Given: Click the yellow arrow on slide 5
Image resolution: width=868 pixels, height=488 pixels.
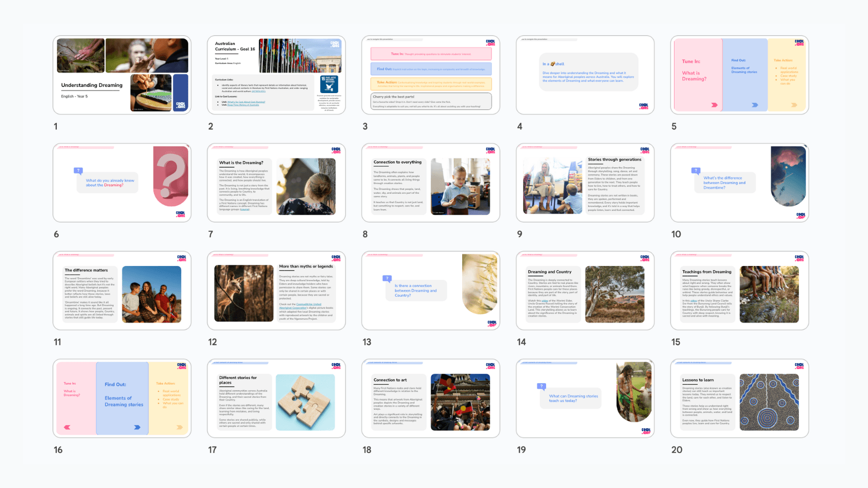Looking at the screenshot, I should (794, 105).
